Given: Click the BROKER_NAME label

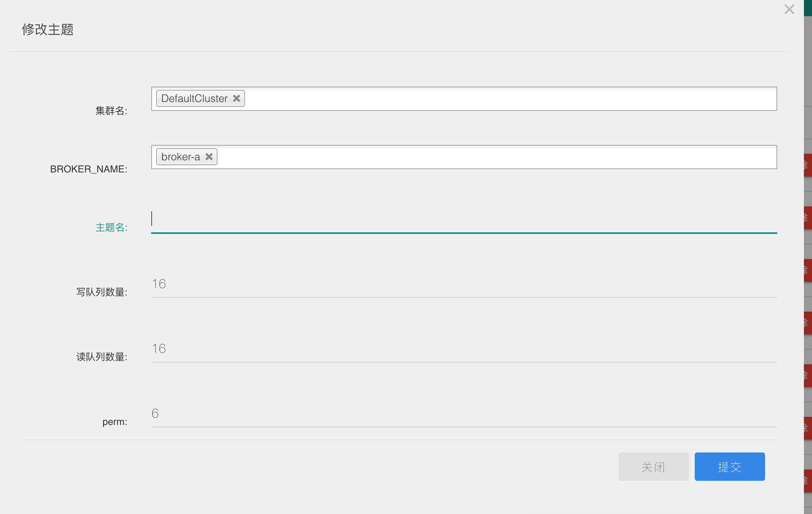Looking at the screenshot, I should pyautogui.click(x=89, y=169).
